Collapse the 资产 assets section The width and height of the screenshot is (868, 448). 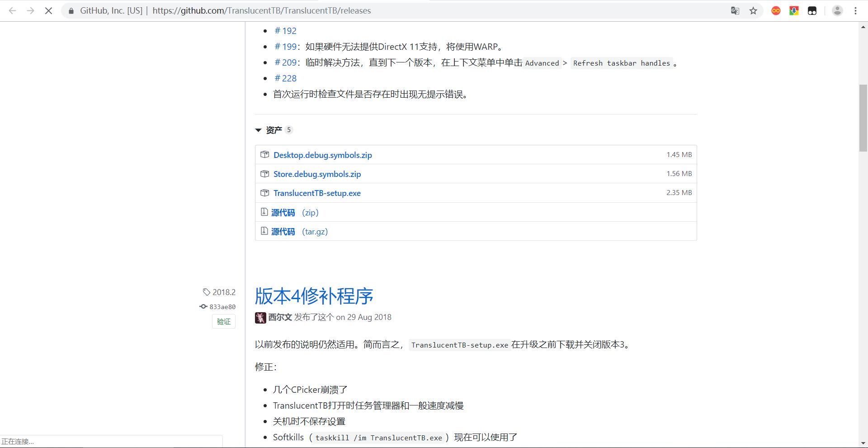(258, 130)
